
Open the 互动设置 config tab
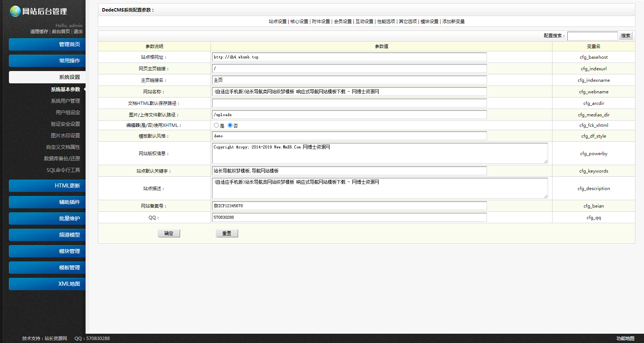364,22
